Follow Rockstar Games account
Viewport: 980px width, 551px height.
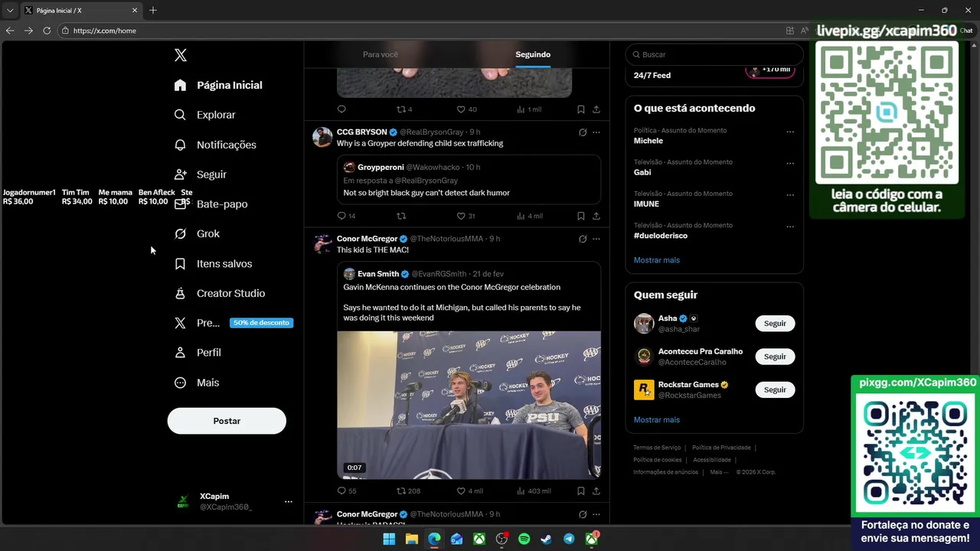(775, 390)
